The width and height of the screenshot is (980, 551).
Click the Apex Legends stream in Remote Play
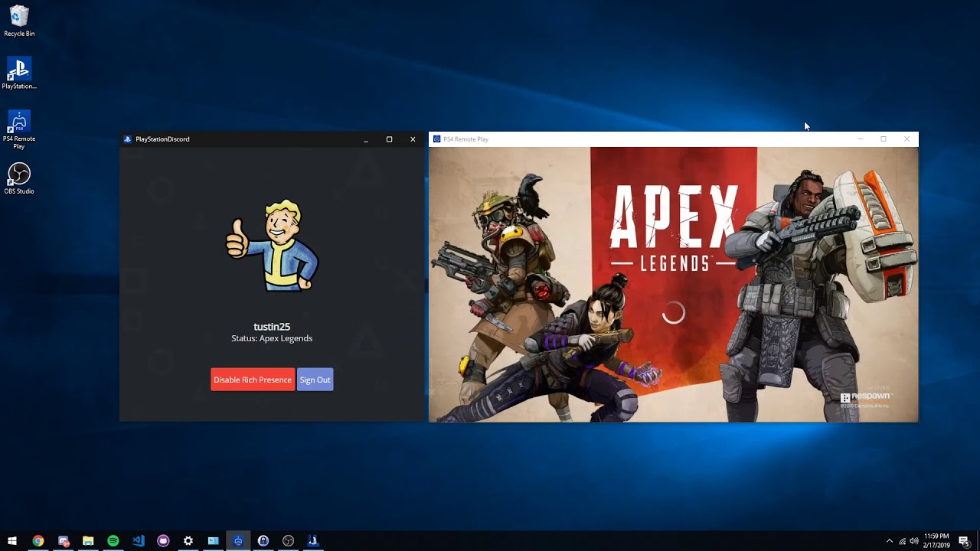(x=674, y=284)
